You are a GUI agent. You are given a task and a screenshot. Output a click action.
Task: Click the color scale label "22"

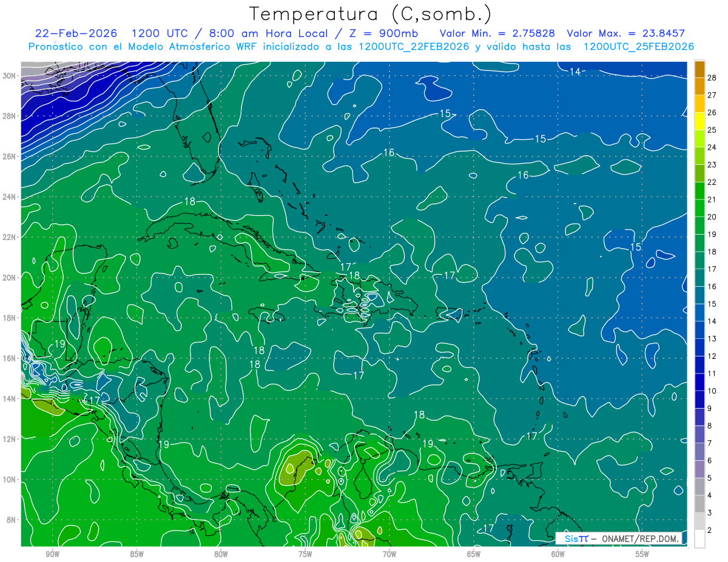[712, 182]
